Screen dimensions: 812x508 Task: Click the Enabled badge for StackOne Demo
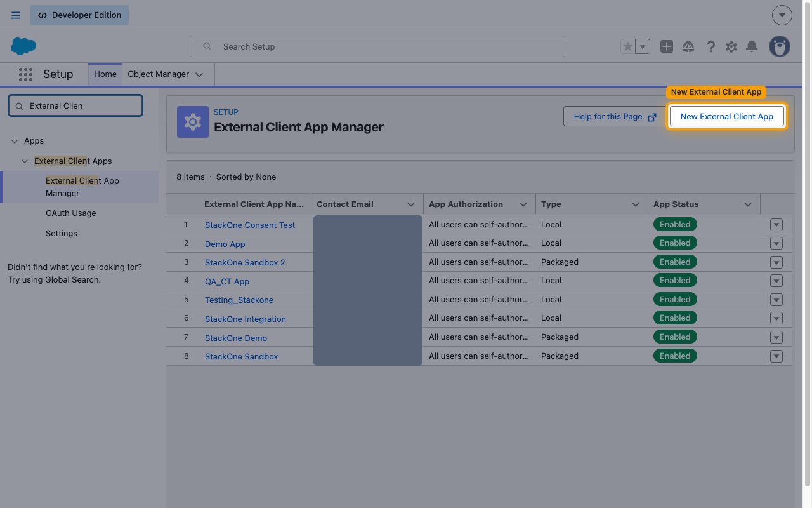675,337
